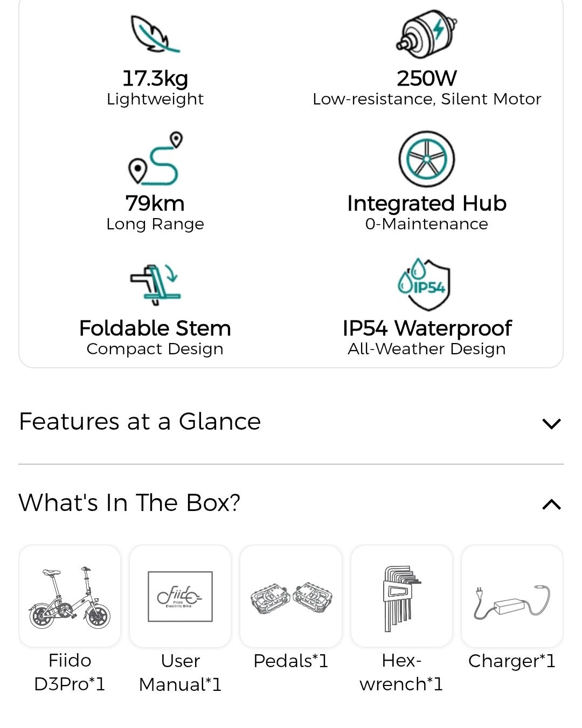582x728 pixels.
Task: Select the User Manual thumbnail
Action: [180, 596]
